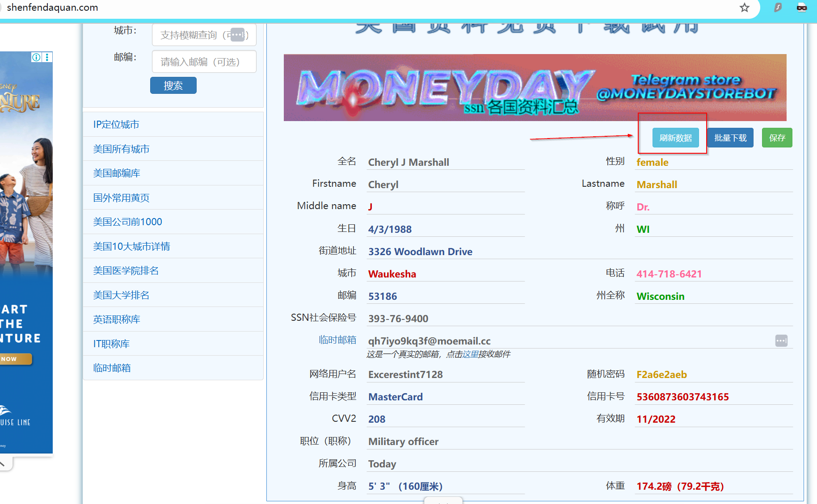Click the expiry field 11/2022

click(714, 419)
